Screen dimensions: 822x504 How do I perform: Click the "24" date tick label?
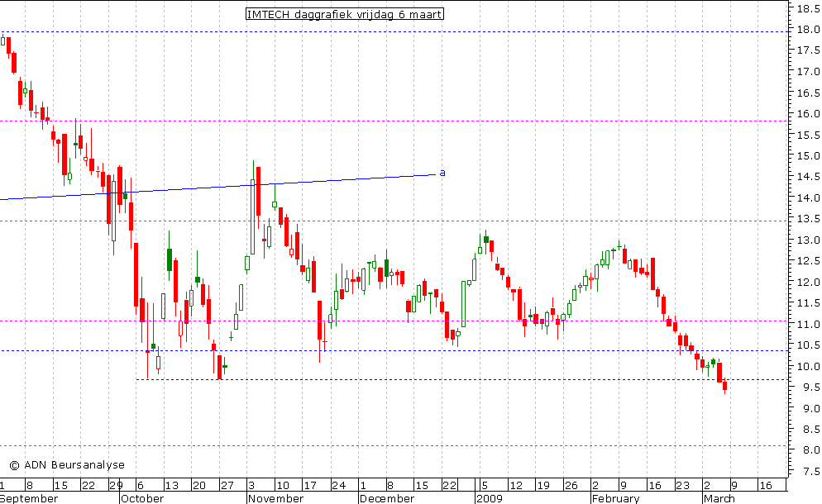[339, 485]
